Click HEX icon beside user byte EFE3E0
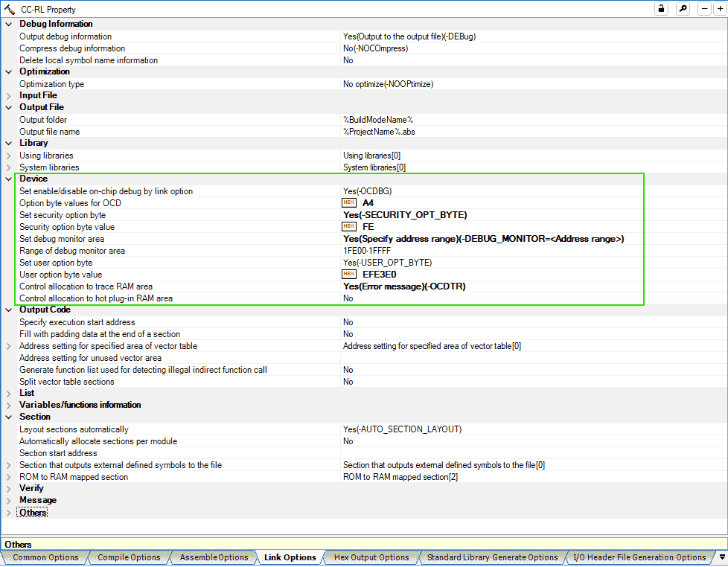728x567 pixels. coord(349,275)
